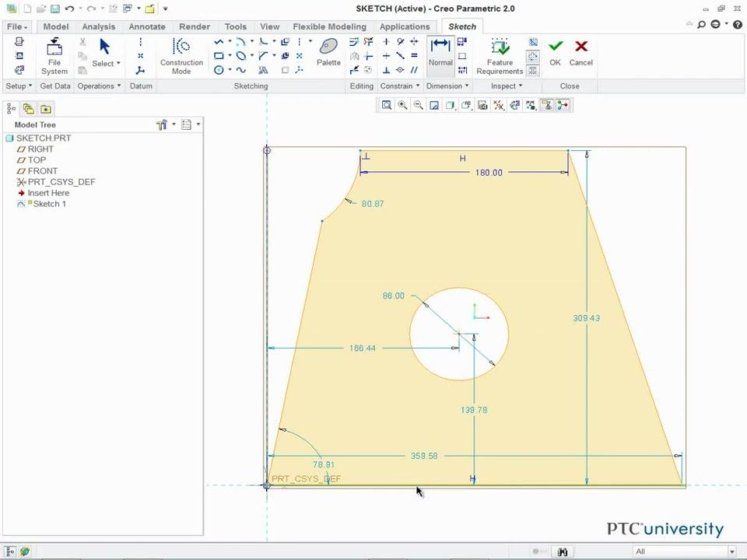Select the Rectangle sketching tool
The height and width of the screenshot is (560, 747).
[x=219, y=56]
